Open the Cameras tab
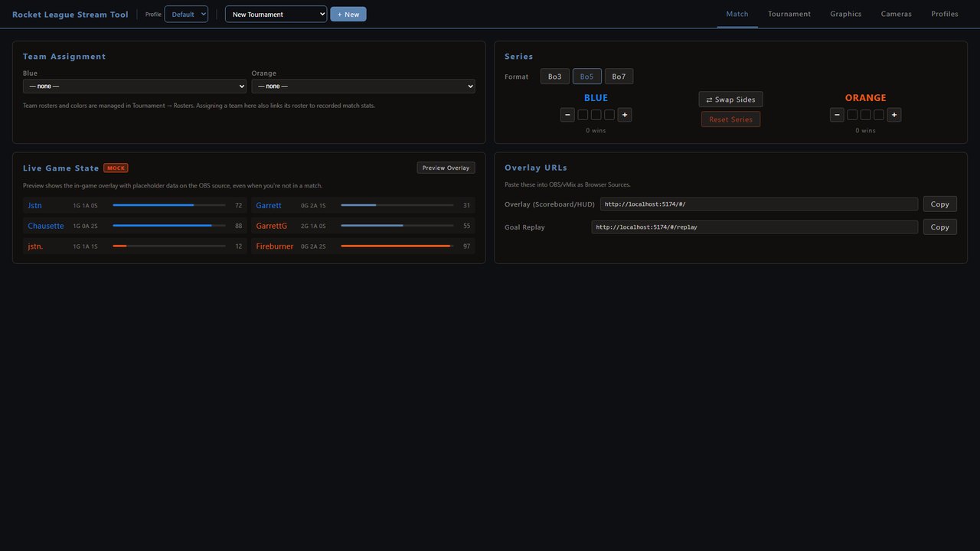980x551 pixels. click(897, 14)
